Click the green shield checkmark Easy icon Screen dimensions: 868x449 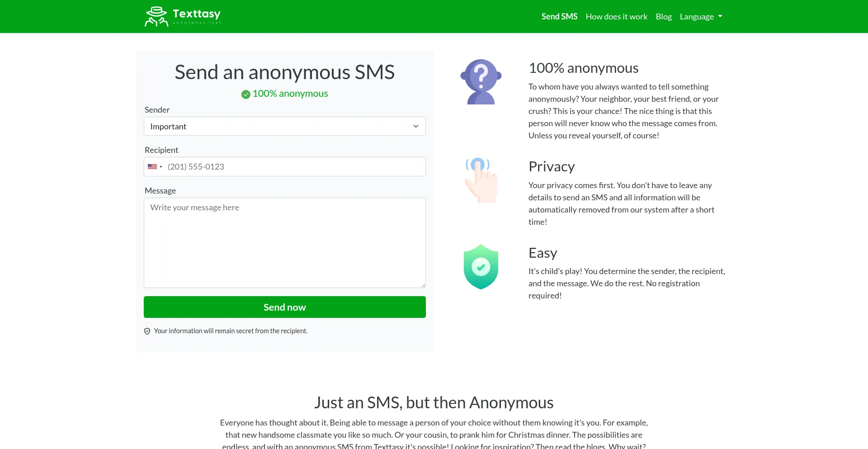pyautogui.click(x=481, y=267)
